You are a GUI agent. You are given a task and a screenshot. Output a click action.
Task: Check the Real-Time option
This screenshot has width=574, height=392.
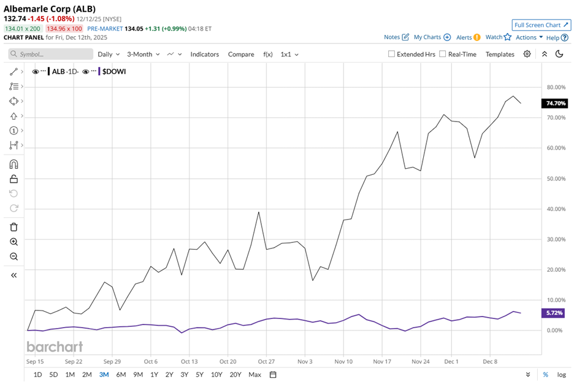(443, 54)
